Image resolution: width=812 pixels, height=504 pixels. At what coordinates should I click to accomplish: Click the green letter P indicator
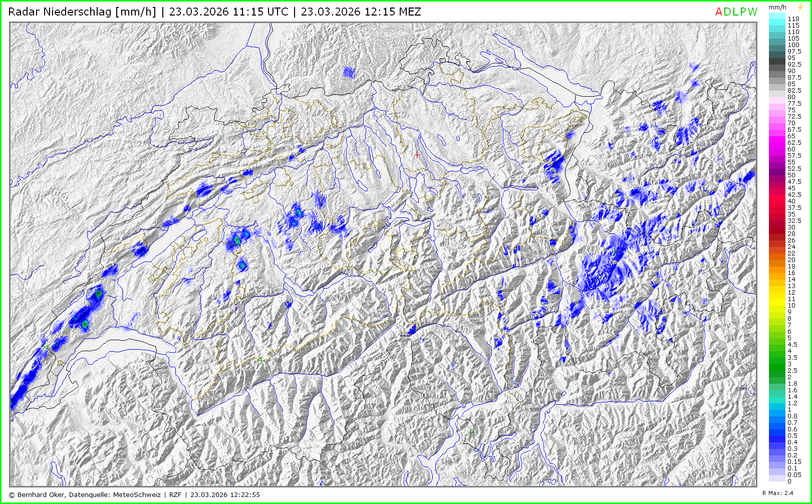(743, 12)
